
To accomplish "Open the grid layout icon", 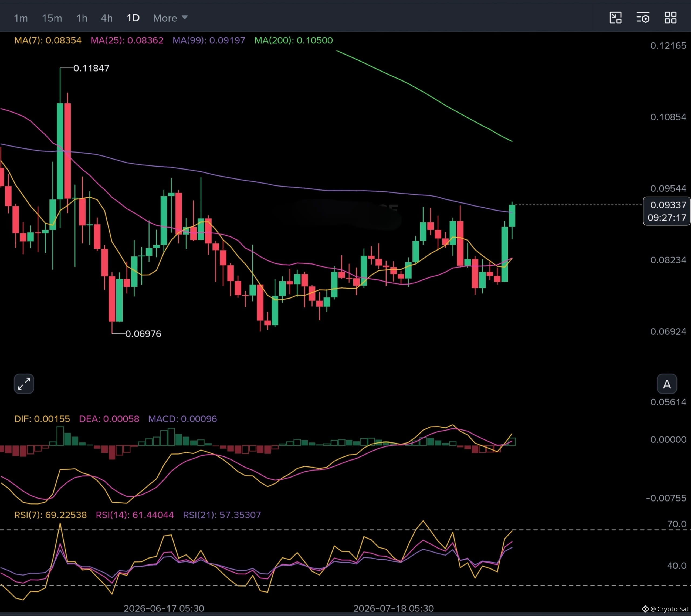I will pos(670,18).
